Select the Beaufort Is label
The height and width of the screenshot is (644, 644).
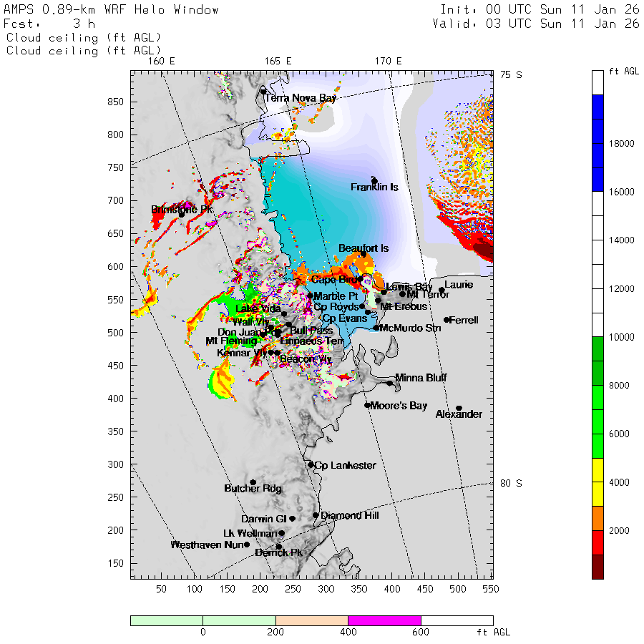(x=364, y=248)
